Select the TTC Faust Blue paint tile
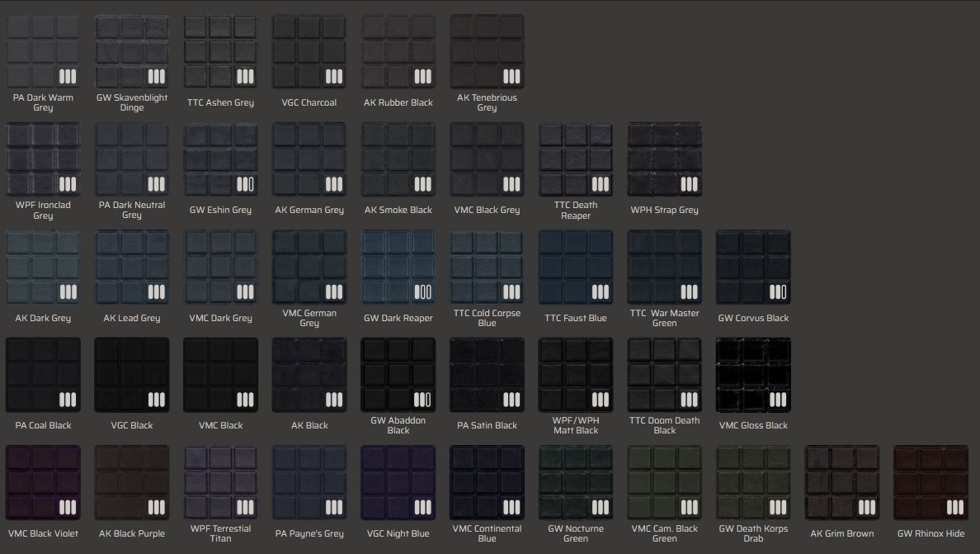 click(576, 268)
